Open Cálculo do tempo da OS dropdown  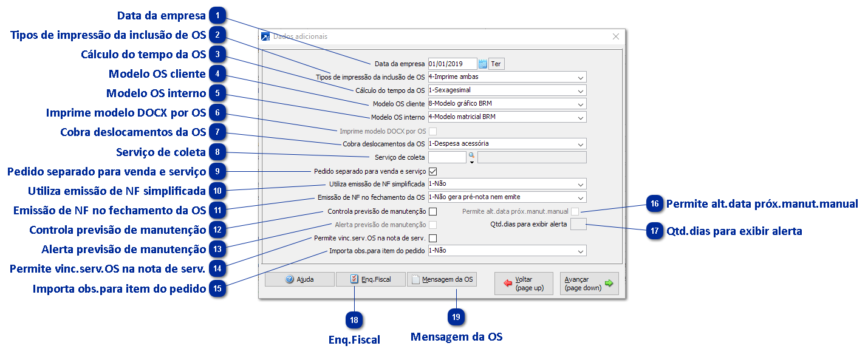point(507,90)
